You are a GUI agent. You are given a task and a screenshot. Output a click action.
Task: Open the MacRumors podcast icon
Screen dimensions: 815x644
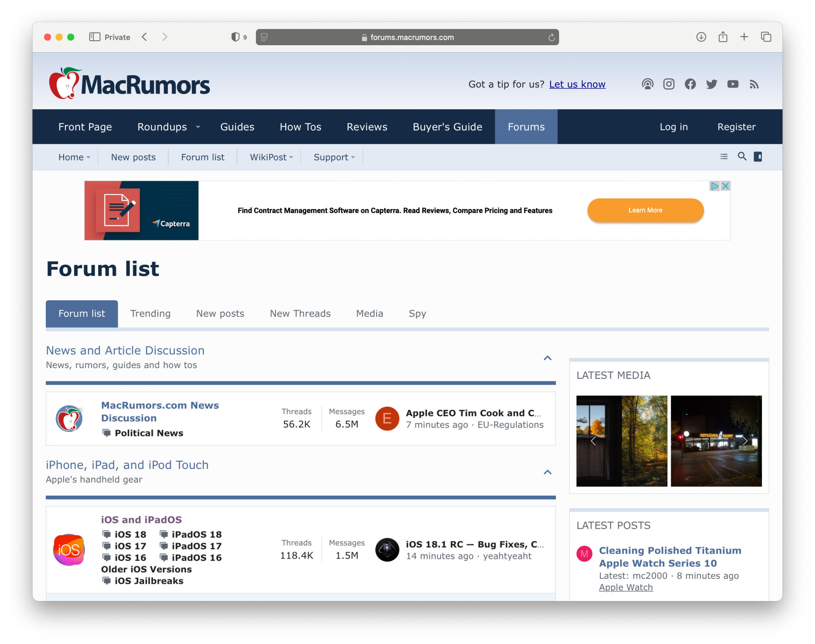point(648,84)
